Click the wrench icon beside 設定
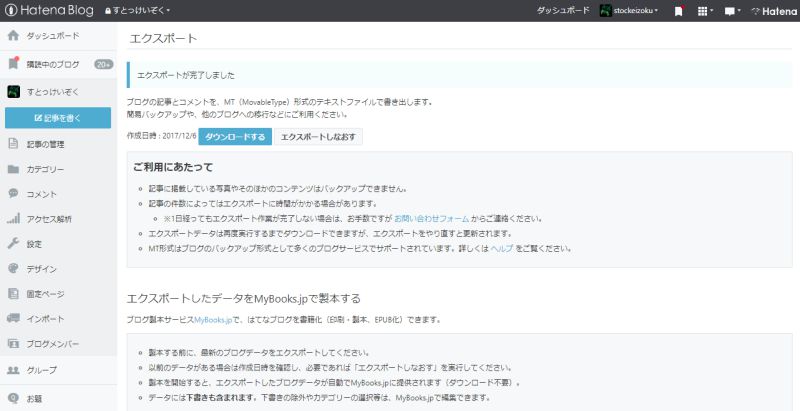Image resolution: width=800 pixels, height=411 pixels. coord(13,243)
